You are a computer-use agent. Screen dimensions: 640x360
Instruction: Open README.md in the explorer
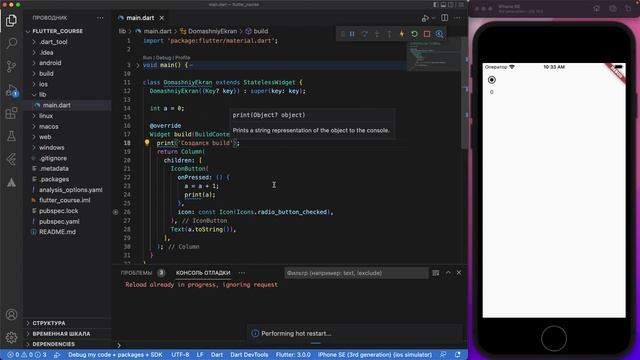(x=57, y=231)
